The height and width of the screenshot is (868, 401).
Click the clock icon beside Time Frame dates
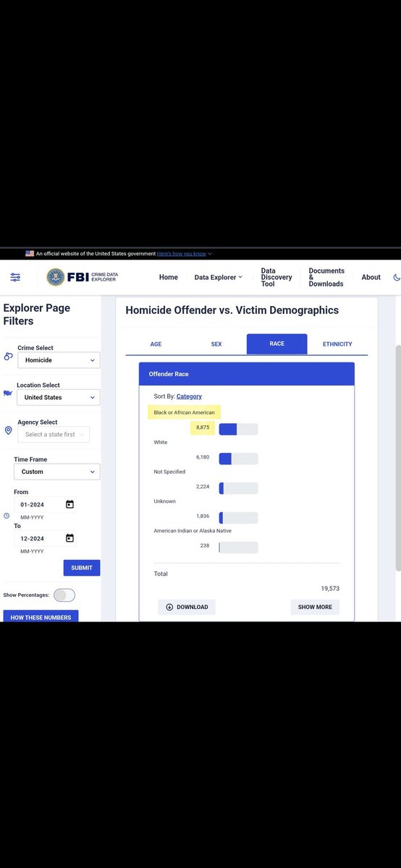click(7, 516)
